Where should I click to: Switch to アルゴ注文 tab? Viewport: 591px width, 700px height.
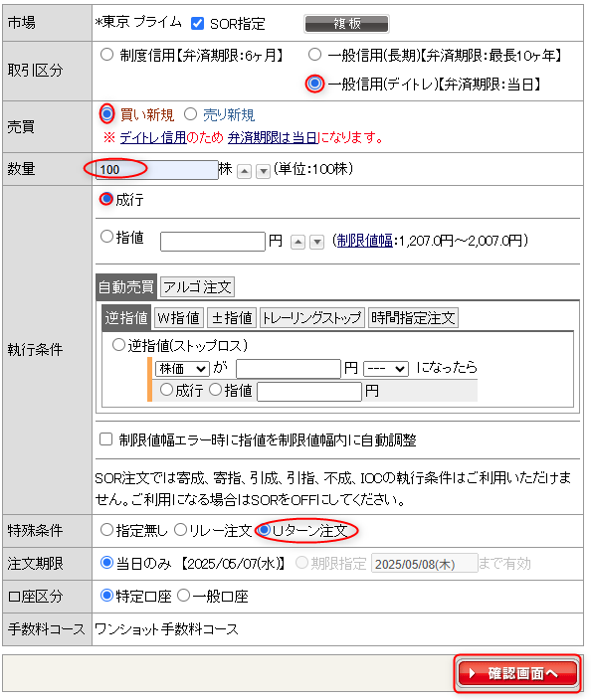click(197, 286)
